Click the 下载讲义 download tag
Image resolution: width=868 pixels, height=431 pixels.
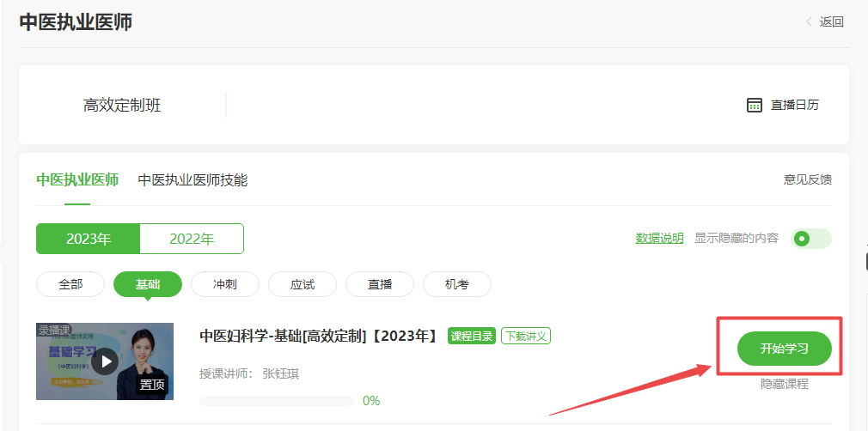click(526, 336)
